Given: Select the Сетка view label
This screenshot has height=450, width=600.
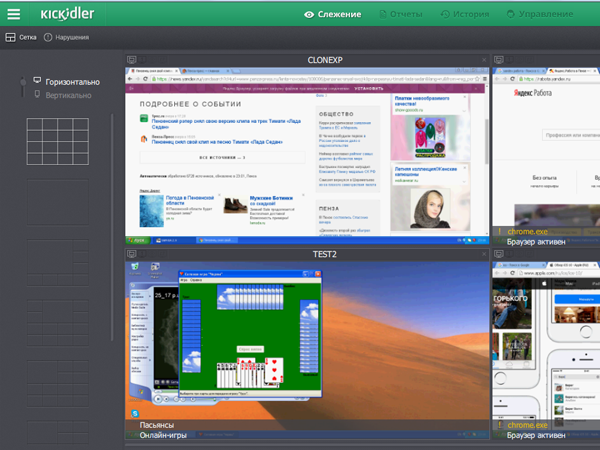Looking at the screenshot, I should [28, 37].
